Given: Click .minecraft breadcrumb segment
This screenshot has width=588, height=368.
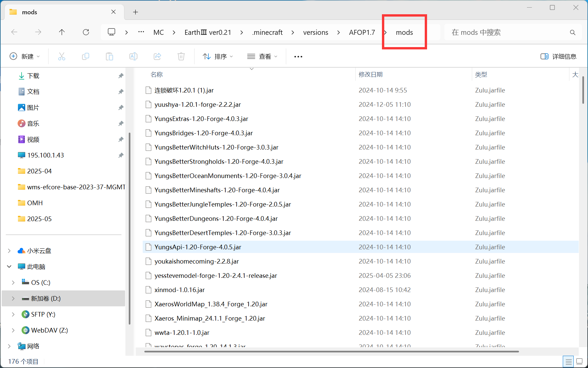Looking at the screenshot, I should pos(267,32).
